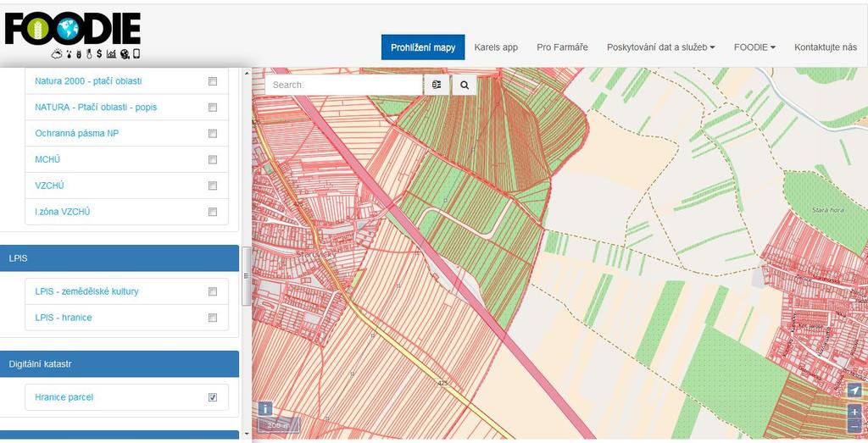Zoom out with the minus button
This screenshot has width=868, height=443.
[854, 426]
